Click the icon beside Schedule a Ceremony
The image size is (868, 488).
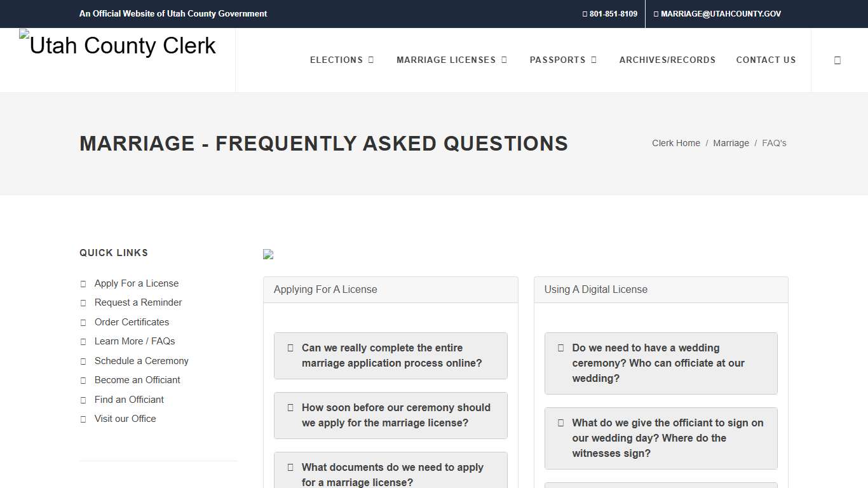coord(83,361)
